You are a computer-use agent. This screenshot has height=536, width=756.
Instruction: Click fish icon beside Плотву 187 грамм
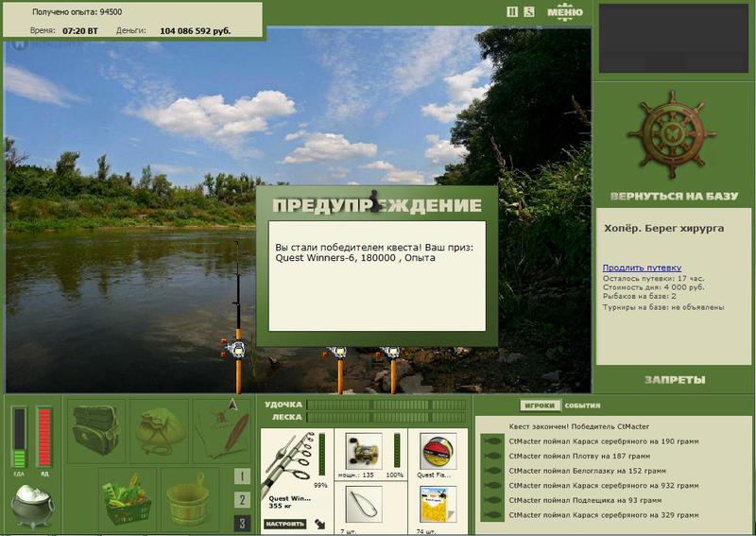pos(492,456)
